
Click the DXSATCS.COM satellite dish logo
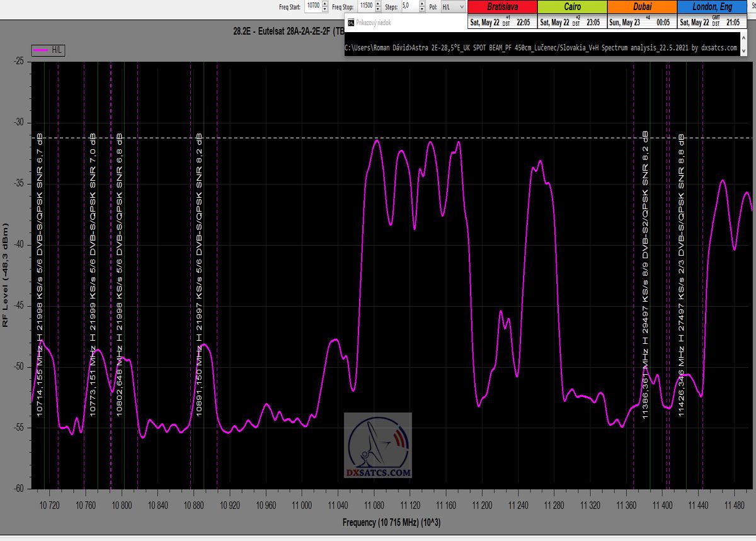tap(378, 445)
